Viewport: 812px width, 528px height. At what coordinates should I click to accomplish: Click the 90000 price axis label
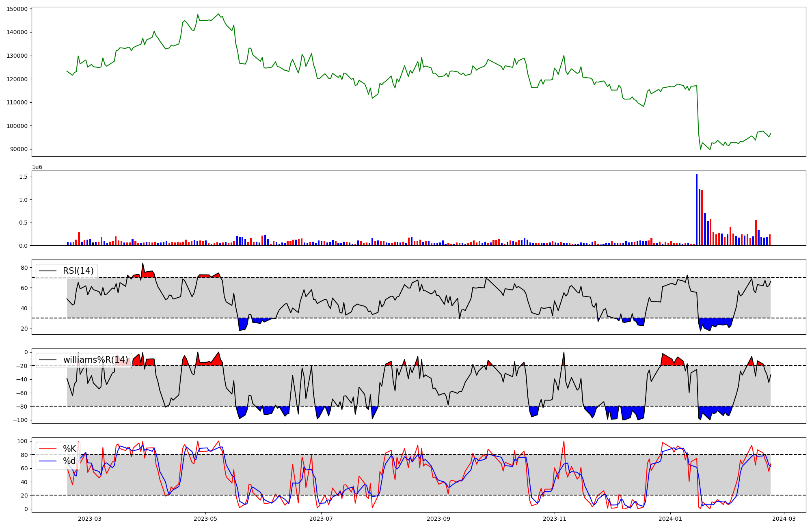coord(19,149)
